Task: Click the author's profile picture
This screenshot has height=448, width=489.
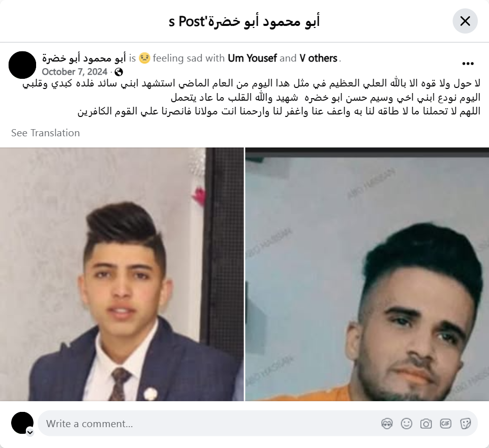Action: [22, 65]
